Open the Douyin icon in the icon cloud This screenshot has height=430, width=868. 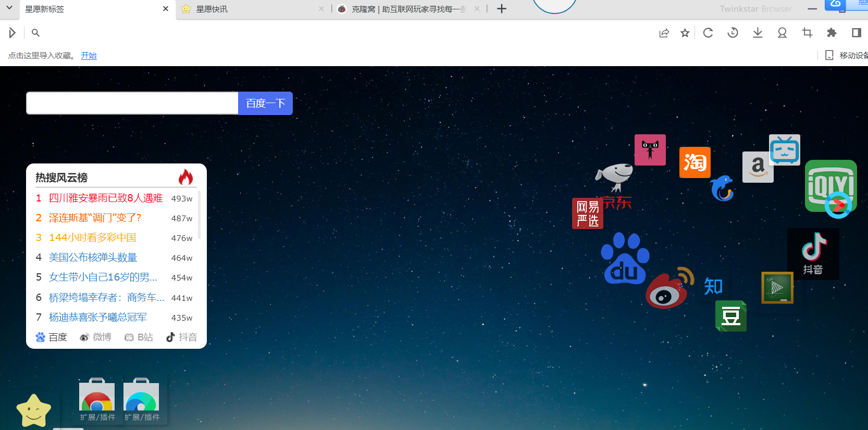pos(813,254)
